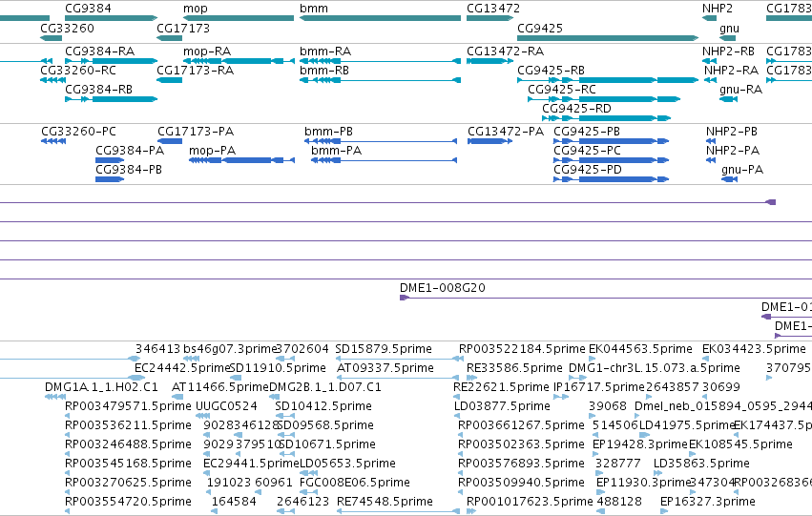Select the bmm gene feature
The image size is (812, 516).
coord(380,18)
